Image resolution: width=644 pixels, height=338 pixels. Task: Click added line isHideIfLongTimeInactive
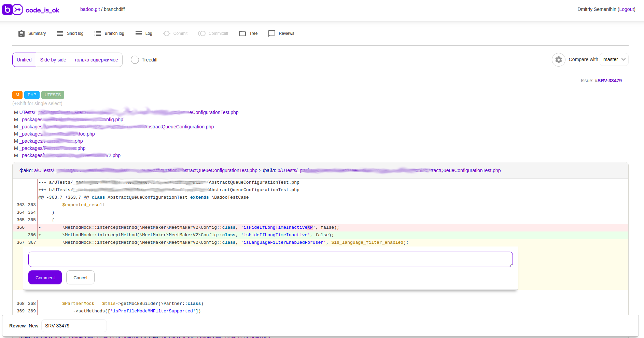coord(320,235)
